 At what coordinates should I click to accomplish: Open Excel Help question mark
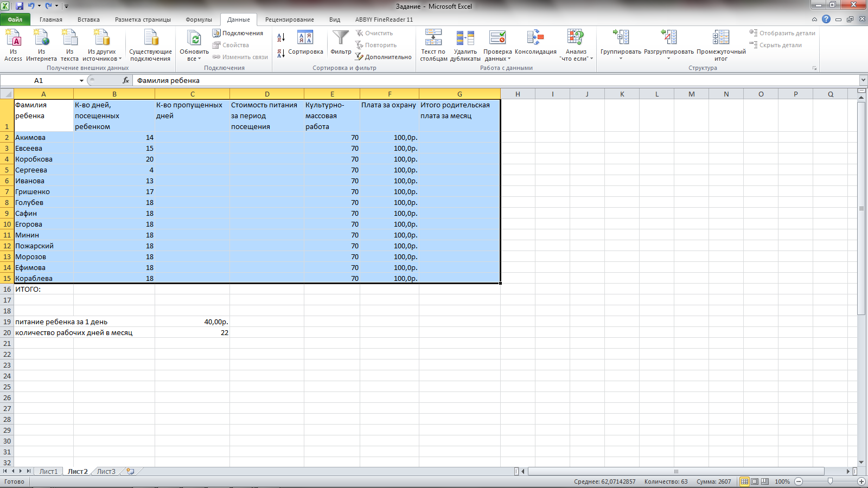click(826, 19)
